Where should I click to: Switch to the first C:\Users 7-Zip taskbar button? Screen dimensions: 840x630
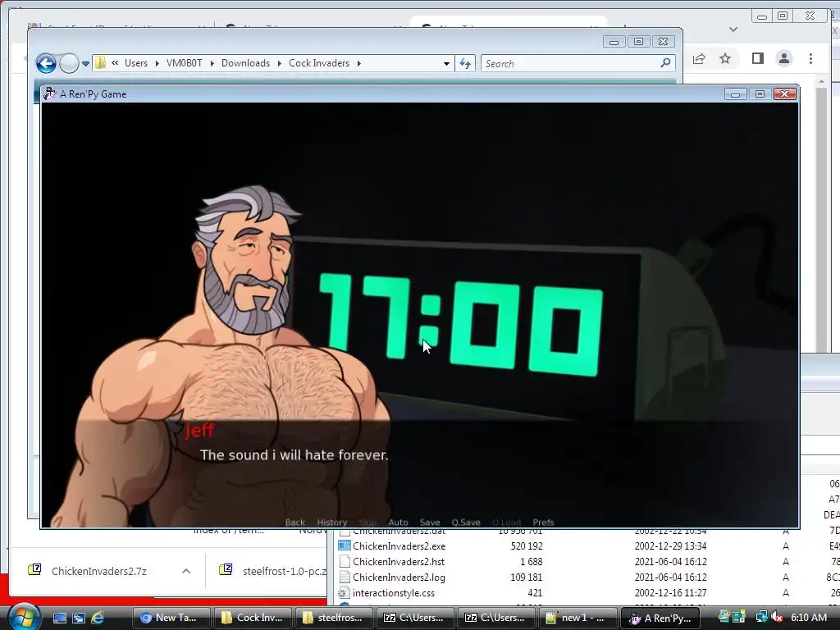coord(414,618)
